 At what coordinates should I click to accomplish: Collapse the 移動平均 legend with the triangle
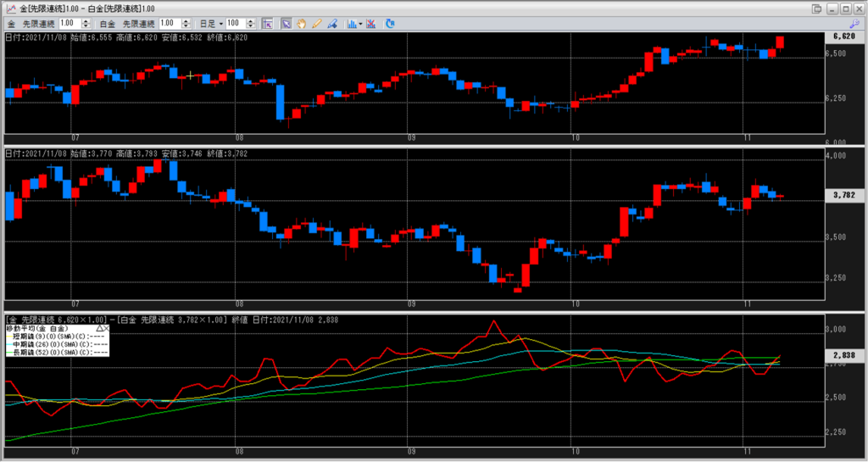pos(99,327)
